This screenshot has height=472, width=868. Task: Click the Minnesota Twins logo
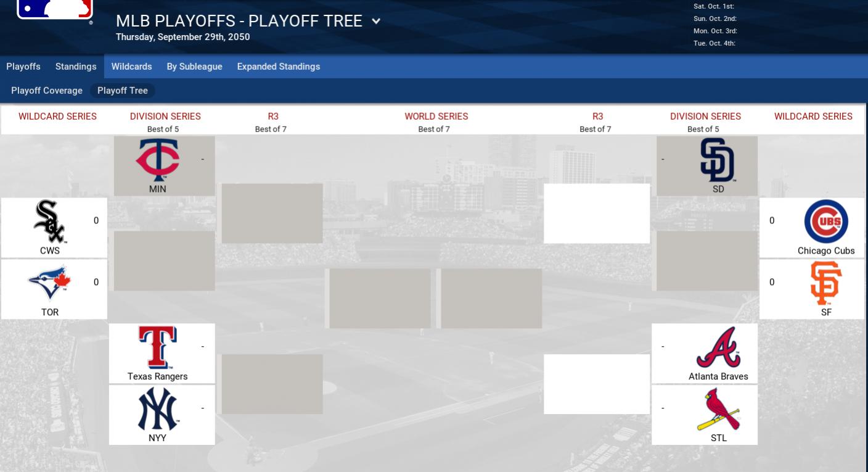point(157,160)
